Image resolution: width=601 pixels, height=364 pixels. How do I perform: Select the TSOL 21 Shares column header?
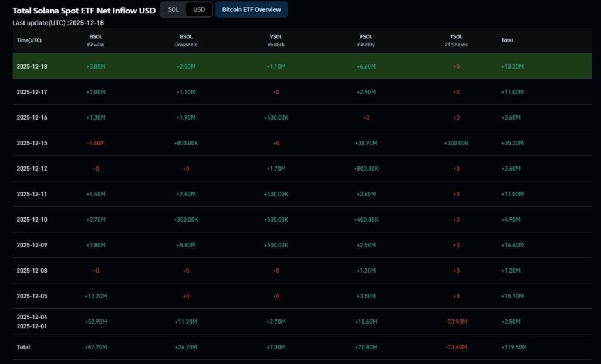pos(456,40)
